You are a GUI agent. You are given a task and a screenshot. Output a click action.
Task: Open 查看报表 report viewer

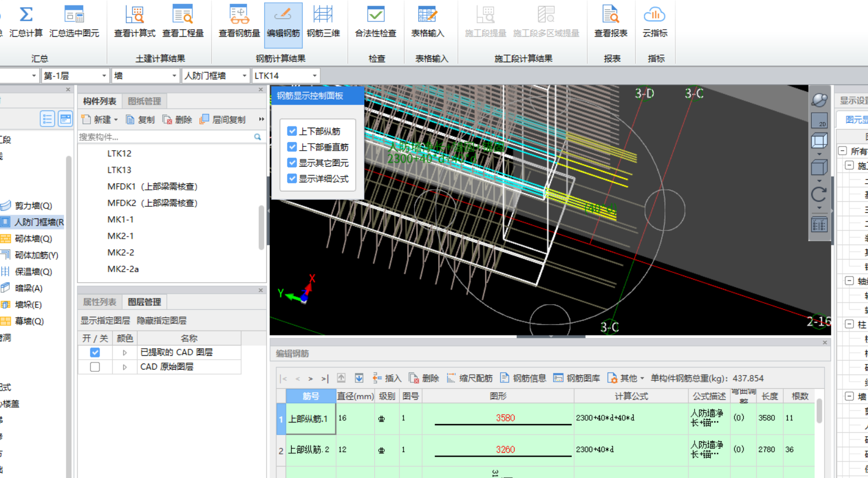click(610, 22)
